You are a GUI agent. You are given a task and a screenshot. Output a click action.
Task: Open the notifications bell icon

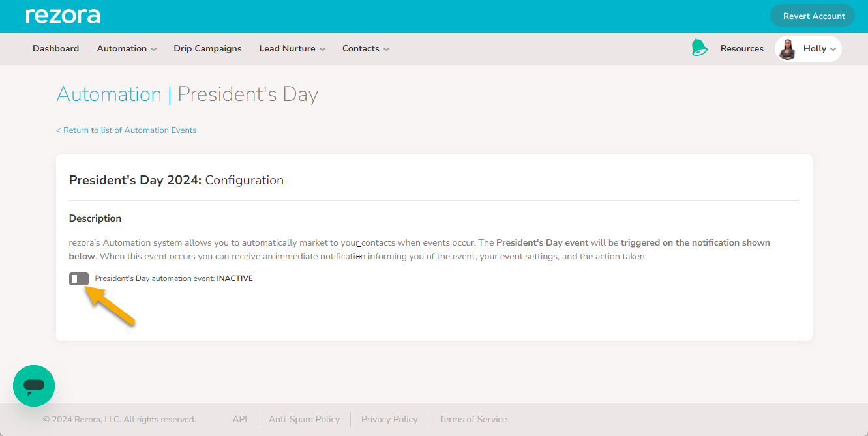(699, 48)
